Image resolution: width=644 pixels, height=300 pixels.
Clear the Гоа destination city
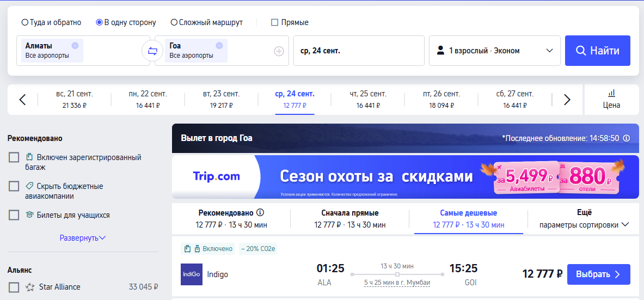coord(219,46)
